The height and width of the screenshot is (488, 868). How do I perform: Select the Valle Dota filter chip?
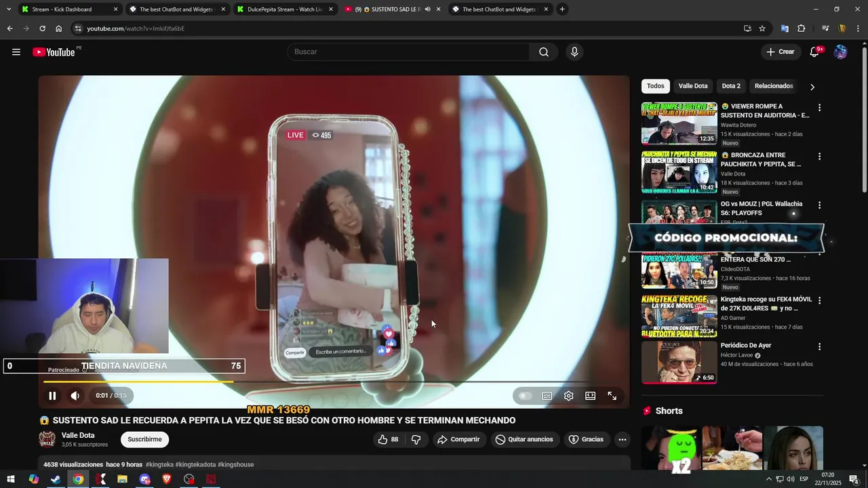pyautogui.click(x=693, y=86)
